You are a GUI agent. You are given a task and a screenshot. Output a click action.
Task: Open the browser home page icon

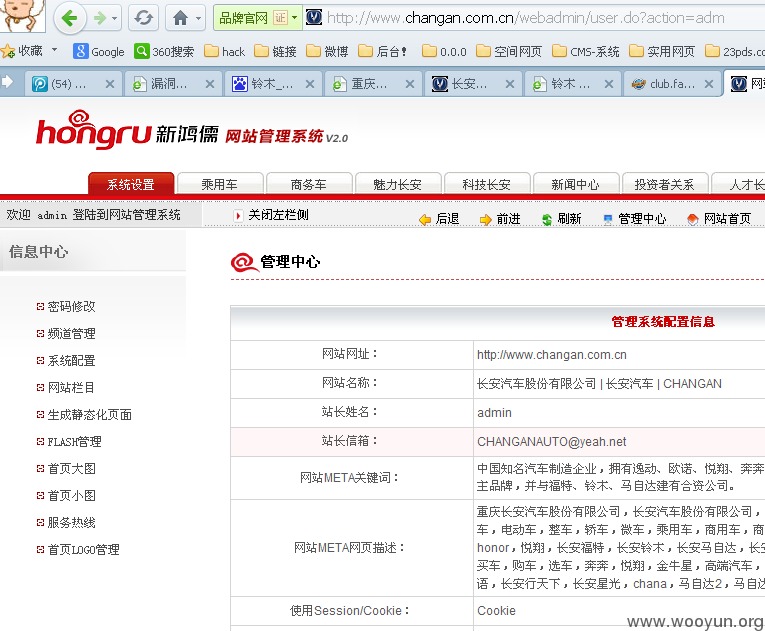point(180,19)
